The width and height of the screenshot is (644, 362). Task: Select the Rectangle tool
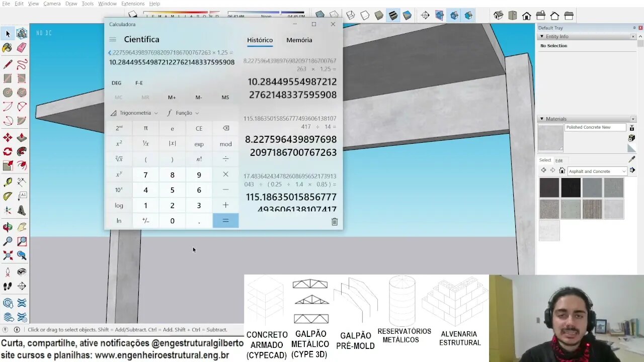click(8, 78)
